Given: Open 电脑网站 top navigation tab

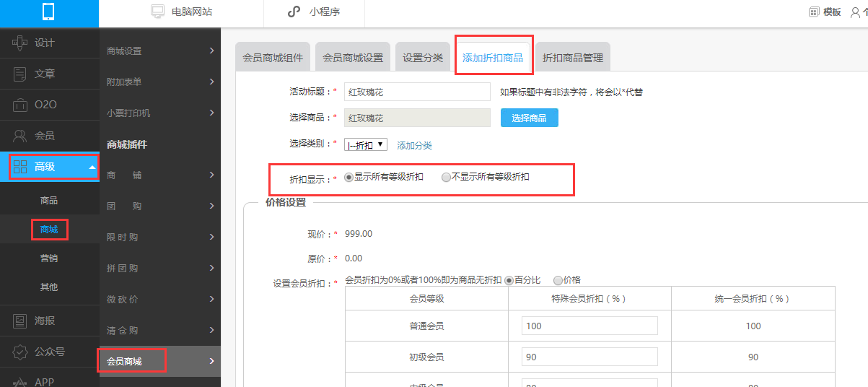Looking at the screenshot, I should pyautogui.click(x=181, y=12).
